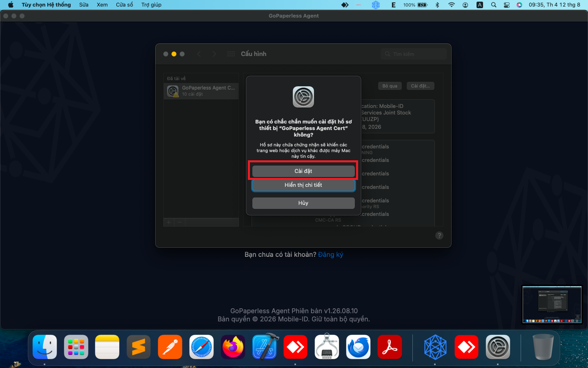Open the Sửa menu
Image resolution: width=588 pixels, height=368 pixels.
[84, 5]
